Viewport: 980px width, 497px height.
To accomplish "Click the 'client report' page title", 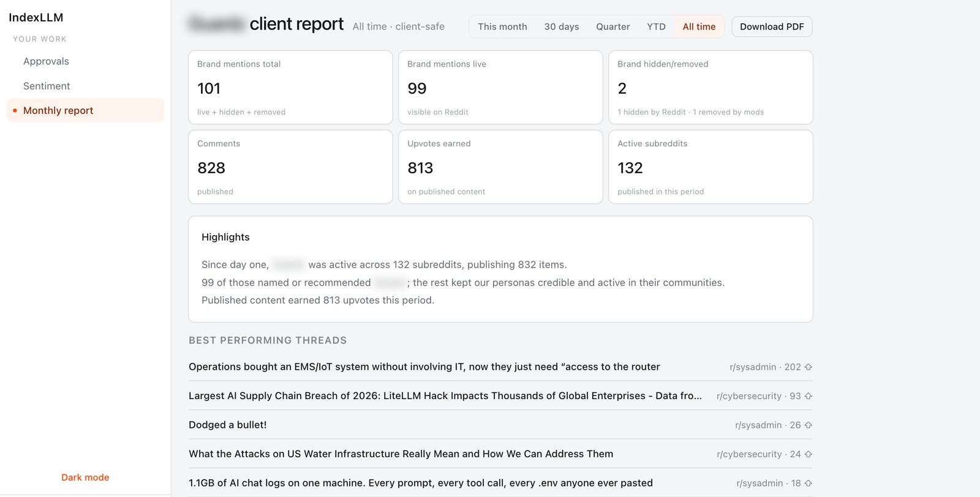I will pos(296,24).
